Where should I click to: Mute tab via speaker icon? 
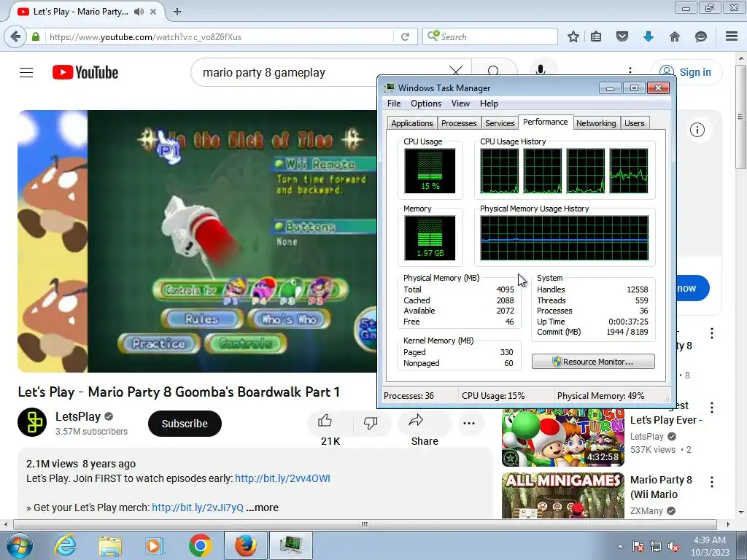click(139, 12)
